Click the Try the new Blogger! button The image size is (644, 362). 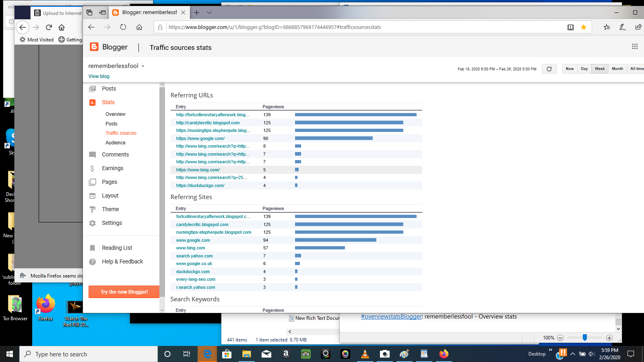coord(124,292)
